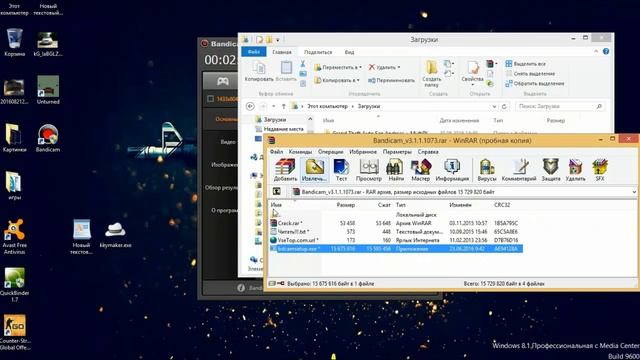Select the Bandicam desktop shortcut

point(48,138)
